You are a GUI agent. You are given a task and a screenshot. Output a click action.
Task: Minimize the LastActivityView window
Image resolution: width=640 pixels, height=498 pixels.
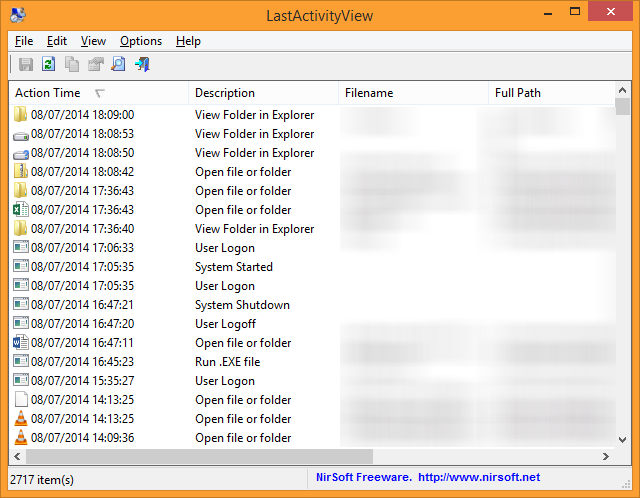click(x=548, y=13)
